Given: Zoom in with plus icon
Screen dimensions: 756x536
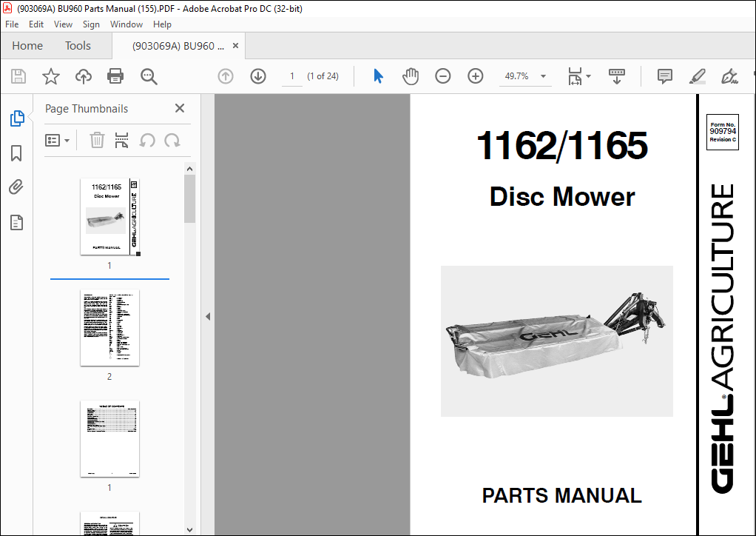Looking at the screenshot, I should pos(476,76).
